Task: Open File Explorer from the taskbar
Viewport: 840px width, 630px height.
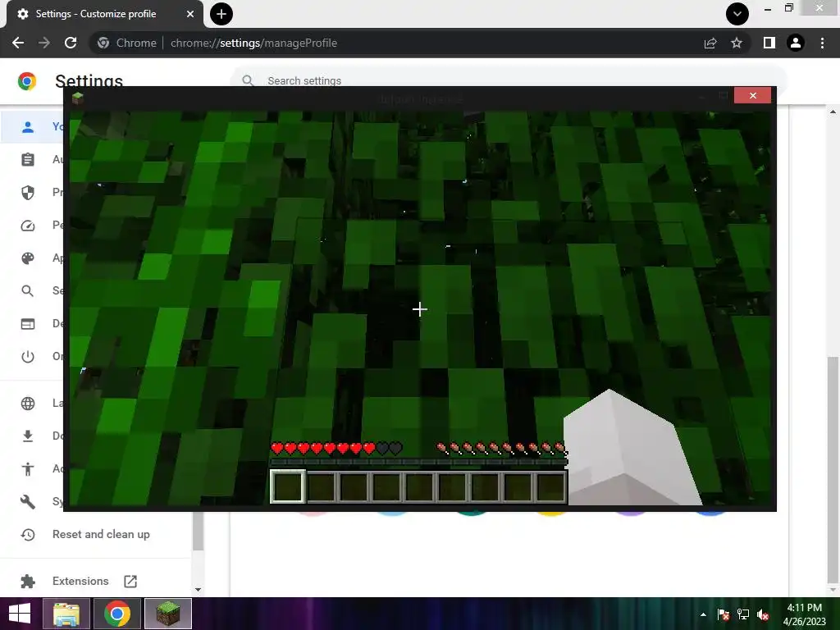Action: [x=66, y=614]
